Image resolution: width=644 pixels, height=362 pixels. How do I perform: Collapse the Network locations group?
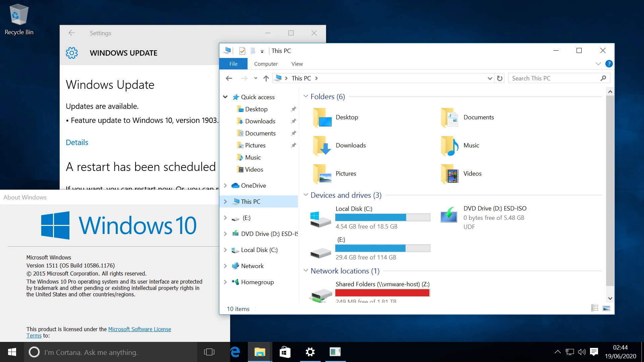point(306,271)
